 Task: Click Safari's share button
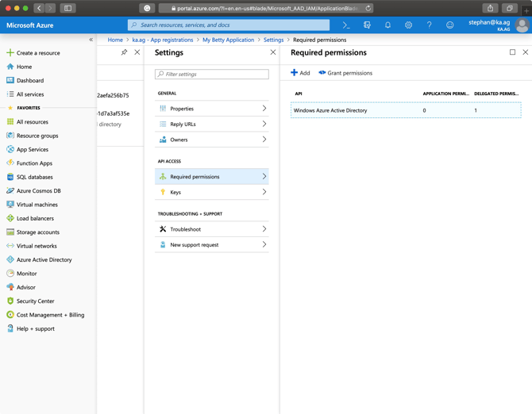(490, 8)
